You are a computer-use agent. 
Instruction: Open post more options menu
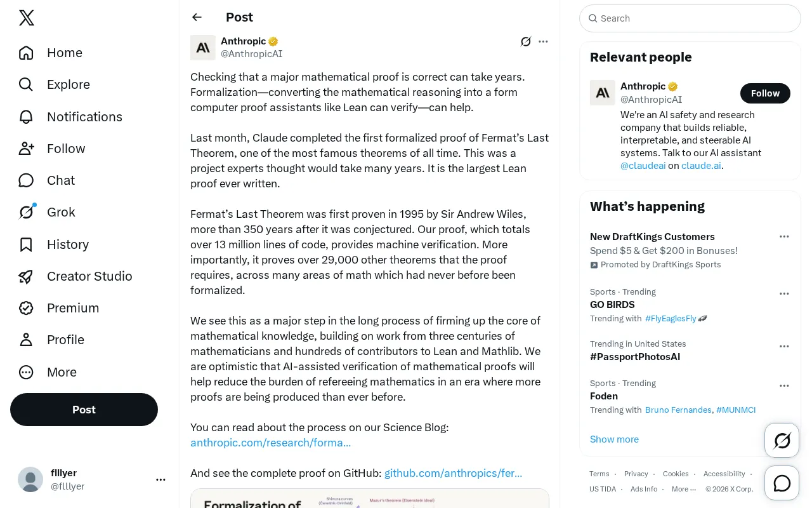[x=543, y=42]
